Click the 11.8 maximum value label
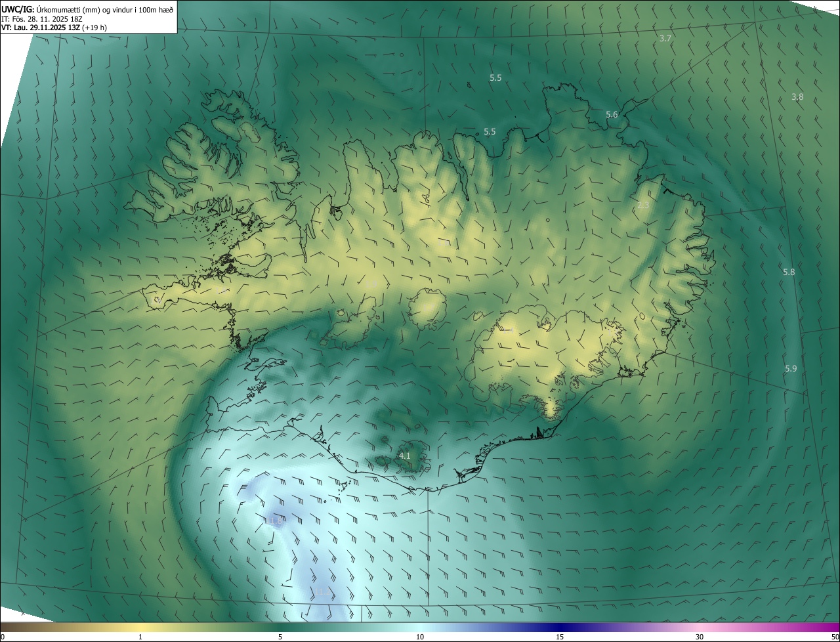Viewport: 840px width, 642px height. pyautogui.click(x=274, y=521)
